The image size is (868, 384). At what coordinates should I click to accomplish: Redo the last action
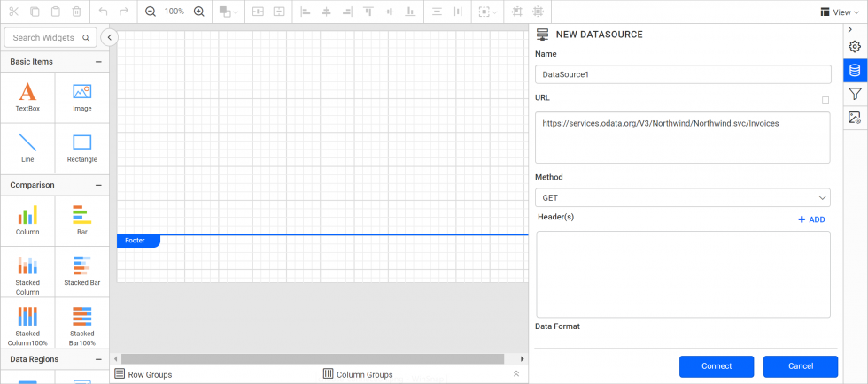pyautogui.click(x=124, y=12)
